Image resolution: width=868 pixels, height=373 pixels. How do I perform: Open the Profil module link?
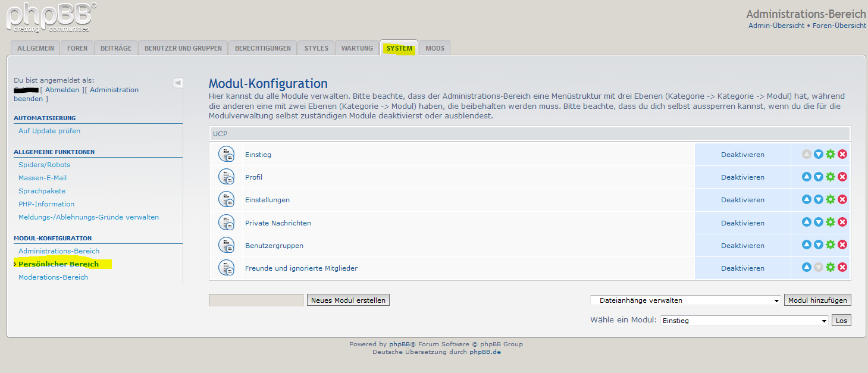coord(253,177)
